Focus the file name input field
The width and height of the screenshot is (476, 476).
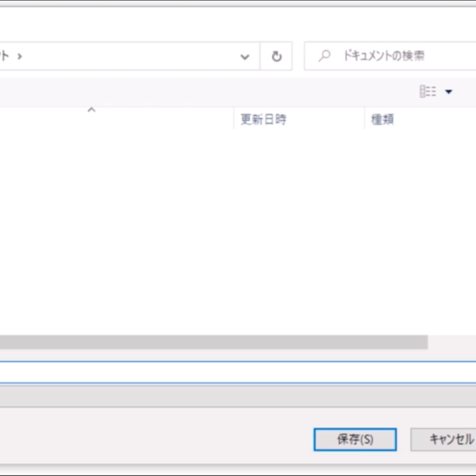point(238,371)
